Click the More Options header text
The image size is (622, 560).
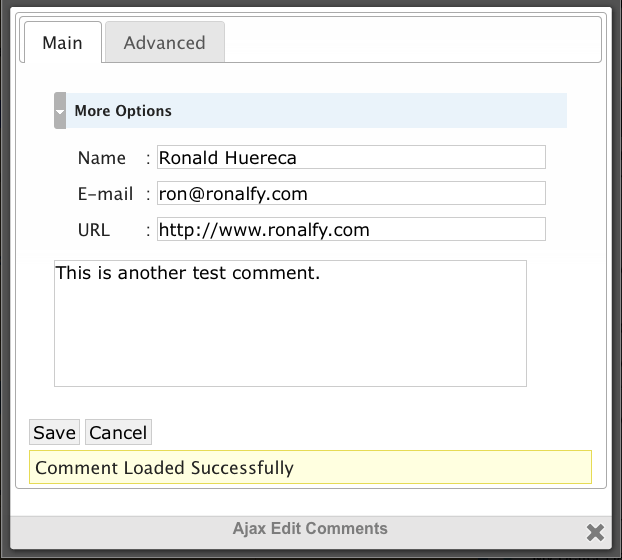coord(123,111)
